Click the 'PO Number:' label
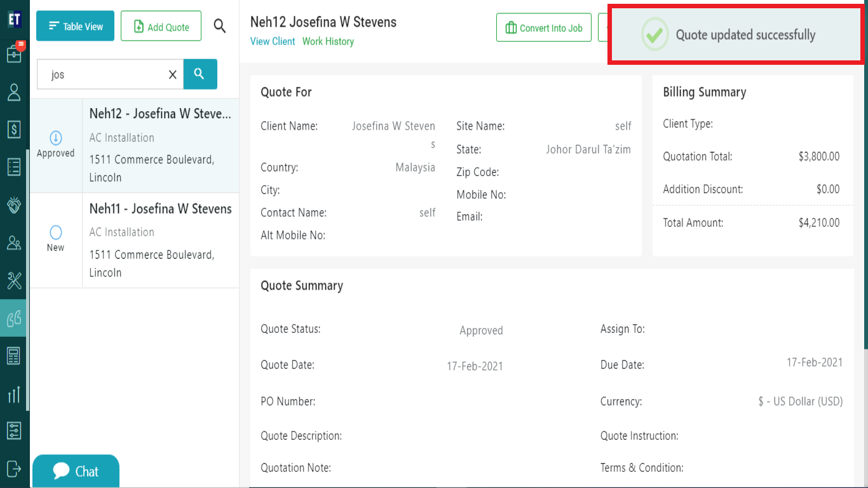This screenshot has width=868, height=488. point(288,402)
